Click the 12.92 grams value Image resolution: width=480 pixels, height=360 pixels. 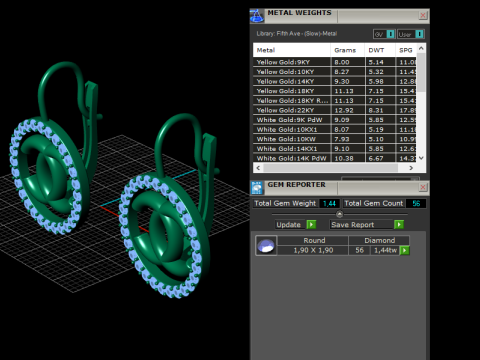click(344, 110)
